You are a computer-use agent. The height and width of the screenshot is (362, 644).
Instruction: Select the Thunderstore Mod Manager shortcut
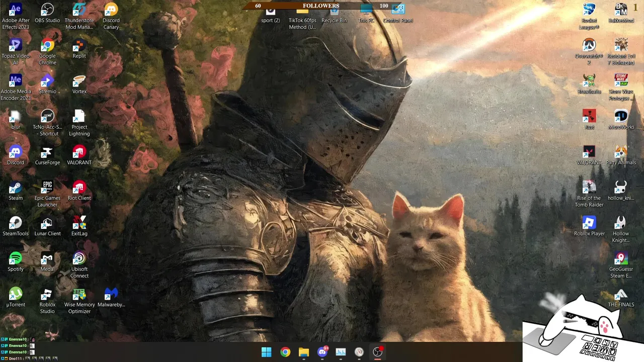coord(79,16)
